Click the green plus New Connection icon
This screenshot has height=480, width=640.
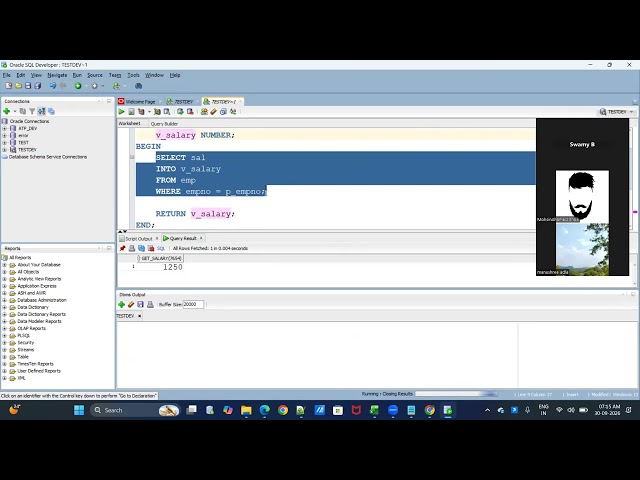pyautogui.click(x=7, y=111)
